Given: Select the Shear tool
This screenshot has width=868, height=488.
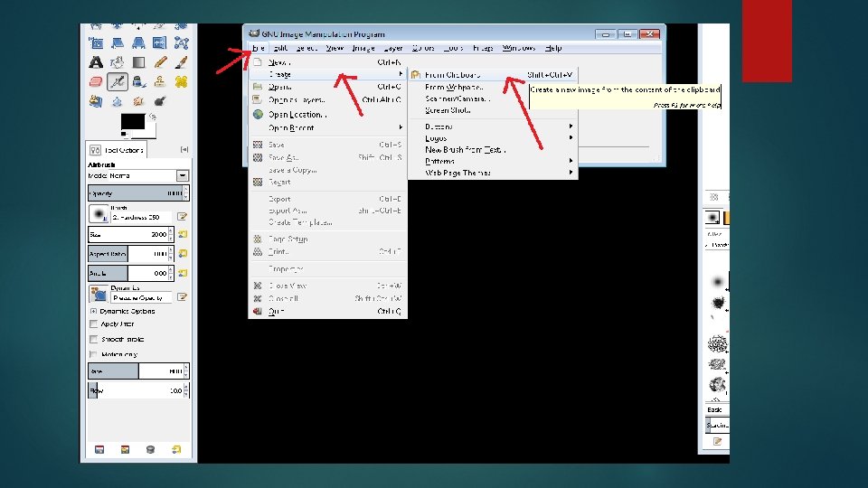Looking at the screenshot, I should (x=118, y=42).
